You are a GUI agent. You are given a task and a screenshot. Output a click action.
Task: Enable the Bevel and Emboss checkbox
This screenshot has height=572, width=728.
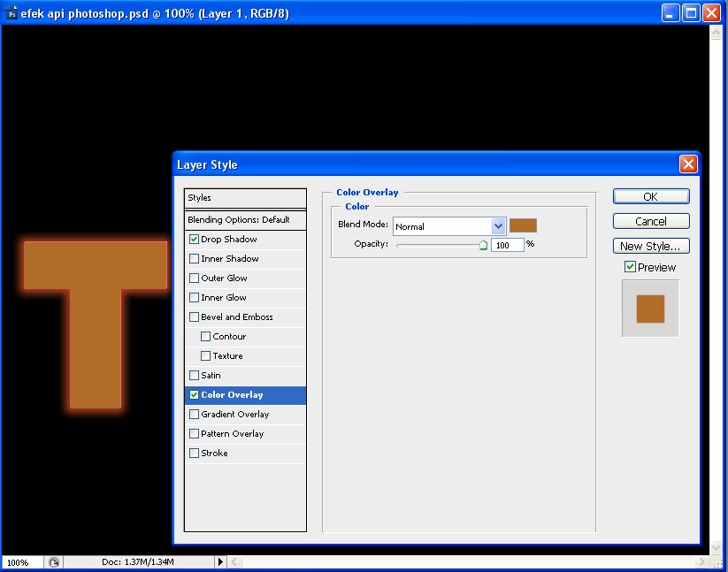[194, 317]
